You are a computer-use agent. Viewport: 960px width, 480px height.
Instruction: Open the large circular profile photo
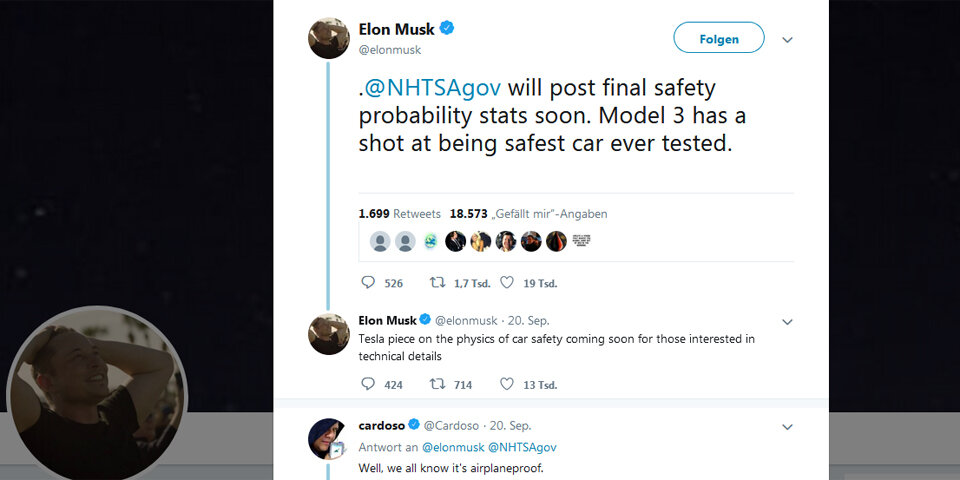click(x=97, y=395)
